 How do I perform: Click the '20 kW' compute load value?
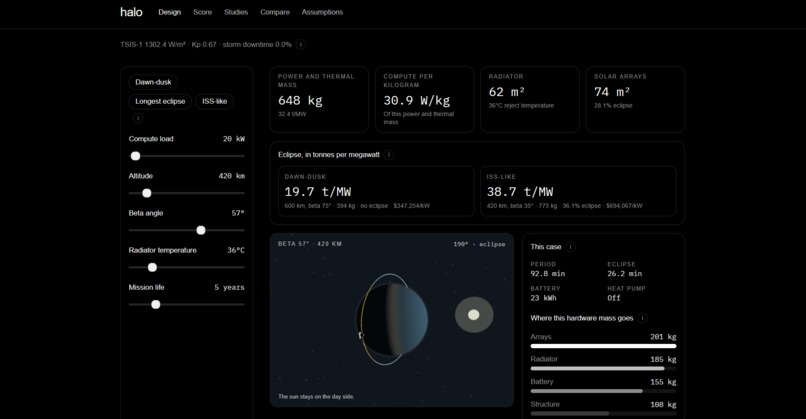[x=234, y=139]
